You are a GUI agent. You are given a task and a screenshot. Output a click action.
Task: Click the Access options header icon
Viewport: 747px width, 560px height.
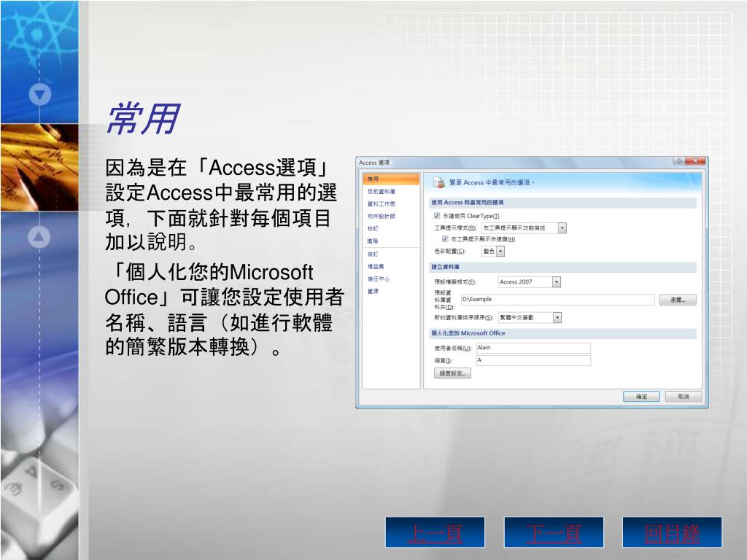[x=438, y=182]
